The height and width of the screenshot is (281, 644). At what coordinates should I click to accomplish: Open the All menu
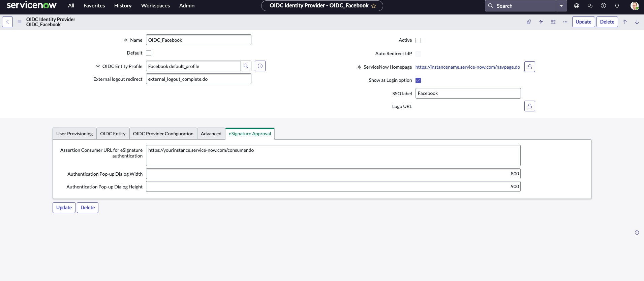[x=71, y=6]
